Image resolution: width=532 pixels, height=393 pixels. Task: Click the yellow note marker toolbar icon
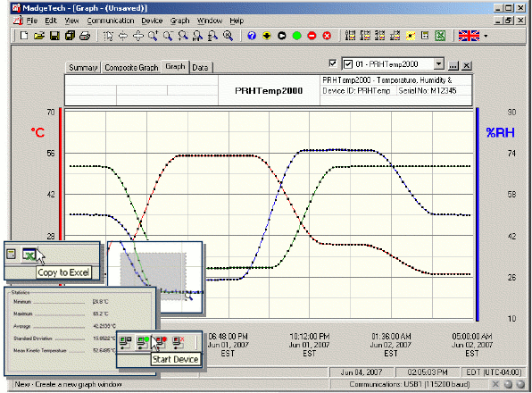pos(411,36)
